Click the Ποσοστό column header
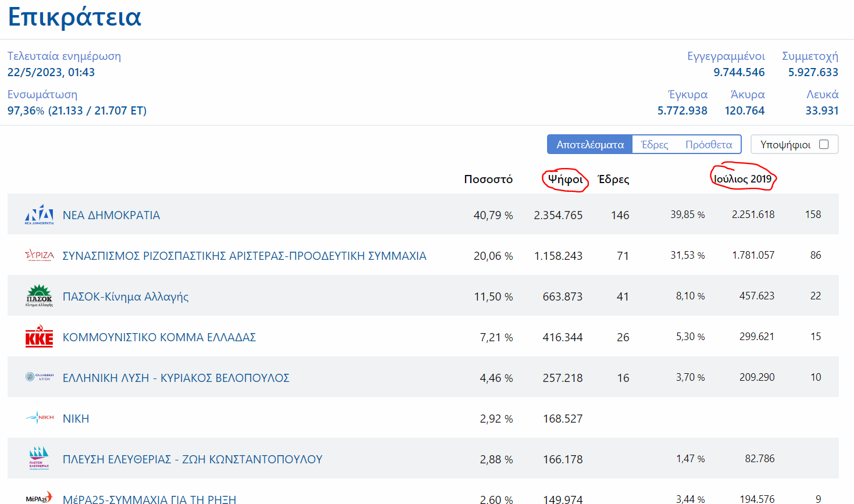Screen dimensions: 854x504 pos(488,179)
